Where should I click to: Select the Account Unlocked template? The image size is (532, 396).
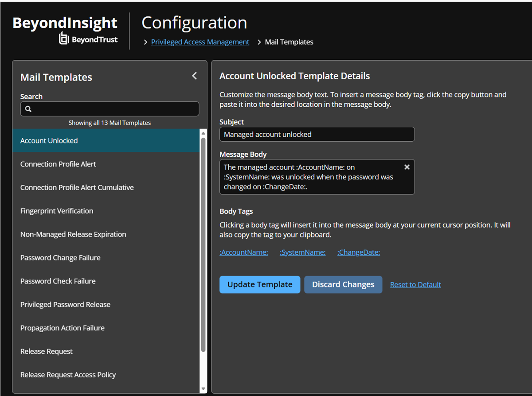106,140
